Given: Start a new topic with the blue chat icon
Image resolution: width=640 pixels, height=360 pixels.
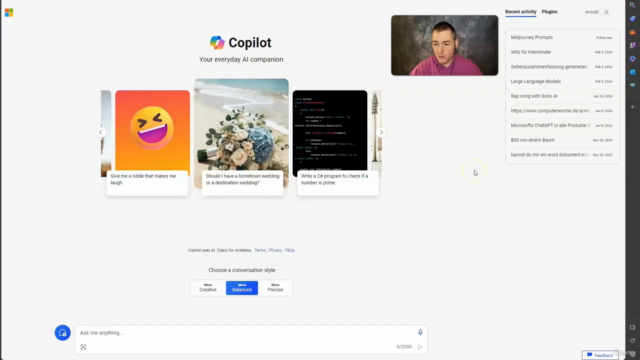Looking at the screenshot, I should (x=62, y=333).
